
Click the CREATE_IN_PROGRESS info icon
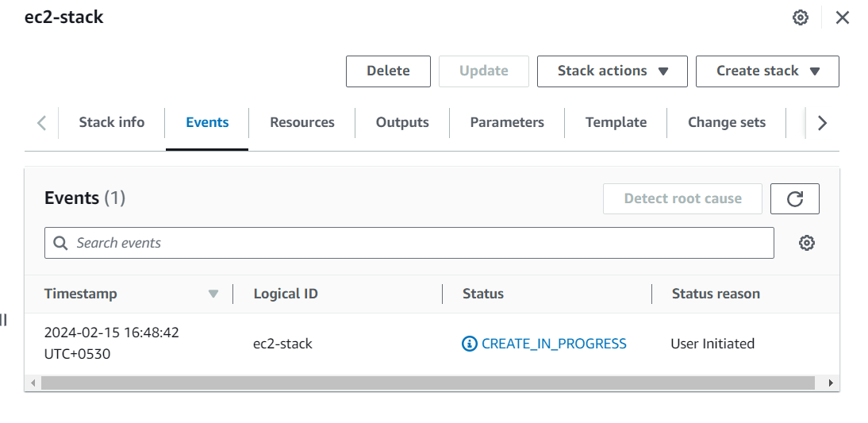[x=470, y=344]
